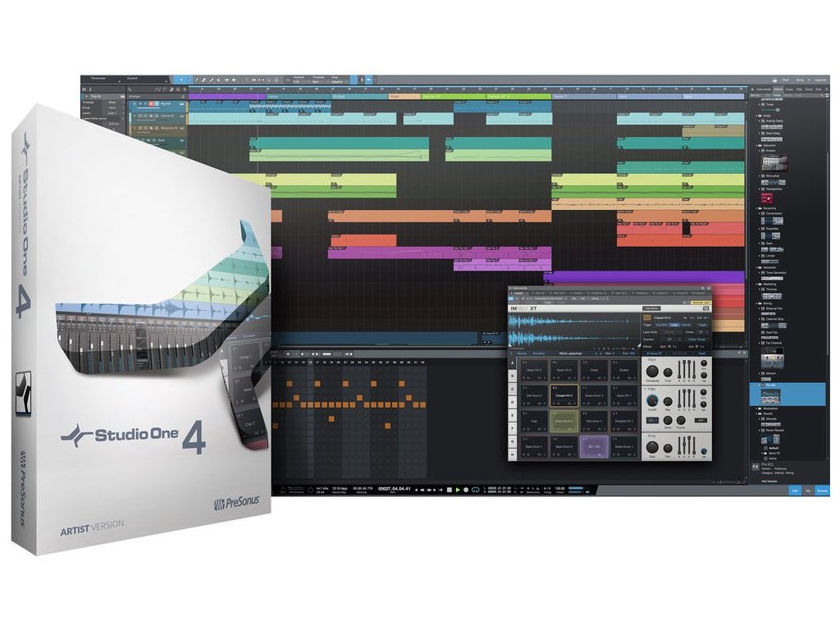The height and width of the screenshot is (630, 840).
Task: Select the Fat Channel effect in browser
Action: pyautogui.click(x=773, y=343)
